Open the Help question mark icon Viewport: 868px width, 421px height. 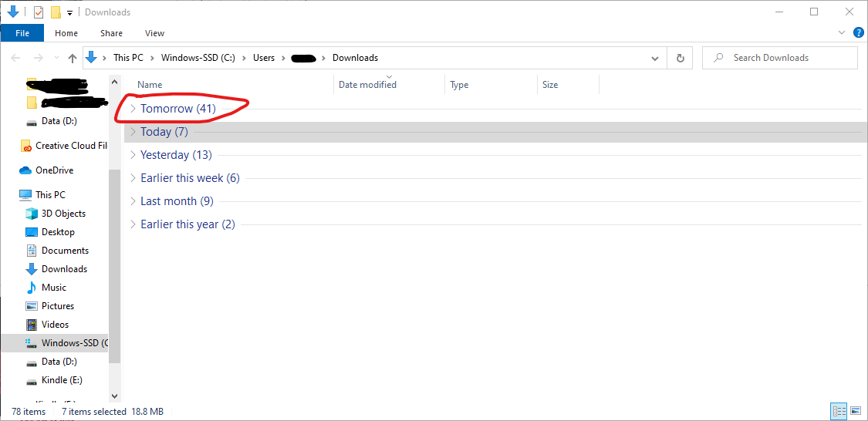point(858,33)
